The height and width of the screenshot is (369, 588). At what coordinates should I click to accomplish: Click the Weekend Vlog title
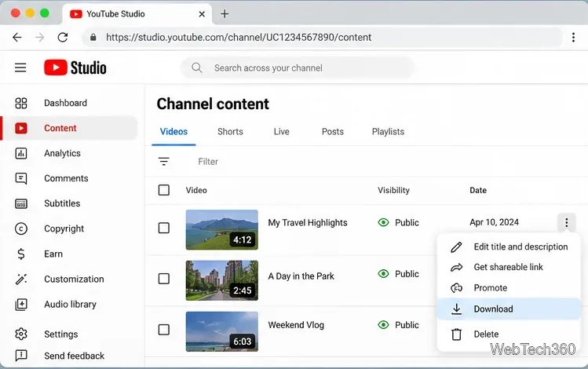click(296, 325)
